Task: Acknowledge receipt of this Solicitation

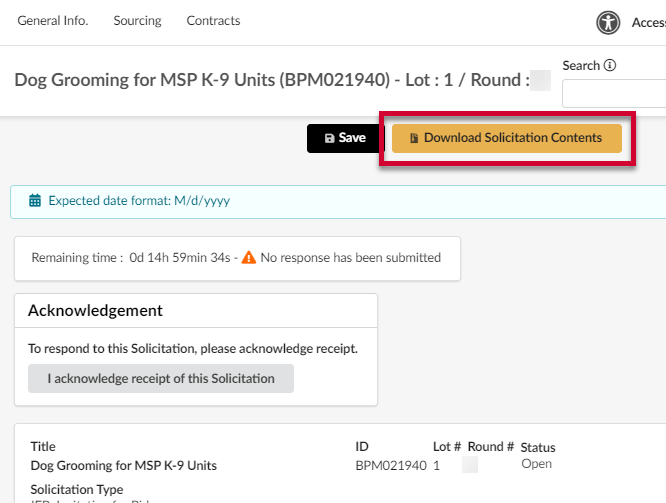Action: (x=161, y=379)
